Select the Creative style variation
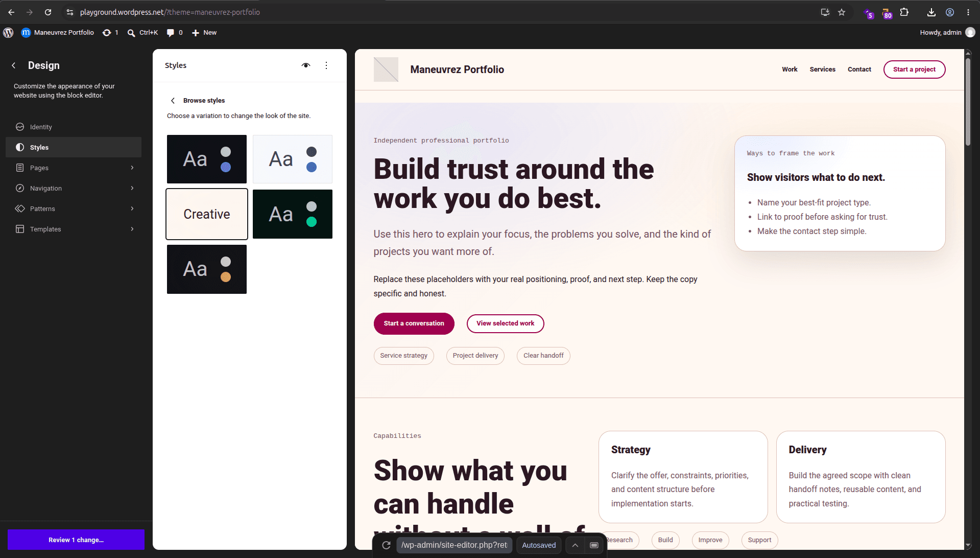980x558 pixels. click(x=207, y=214)
